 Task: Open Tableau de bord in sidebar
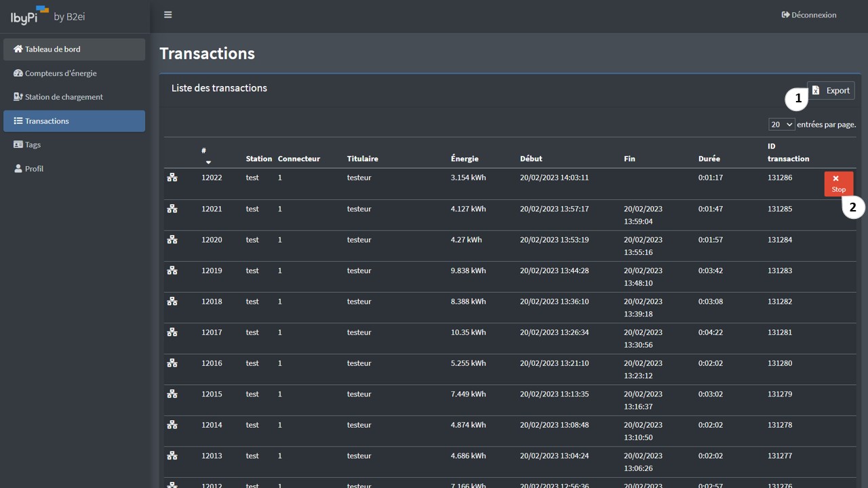(74, 49)
